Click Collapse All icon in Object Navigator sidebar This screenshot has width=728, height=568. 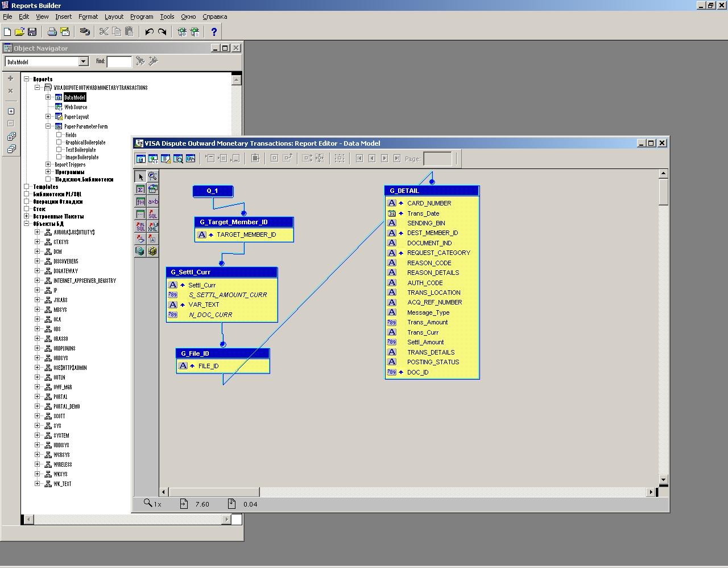tap(11, 149)
